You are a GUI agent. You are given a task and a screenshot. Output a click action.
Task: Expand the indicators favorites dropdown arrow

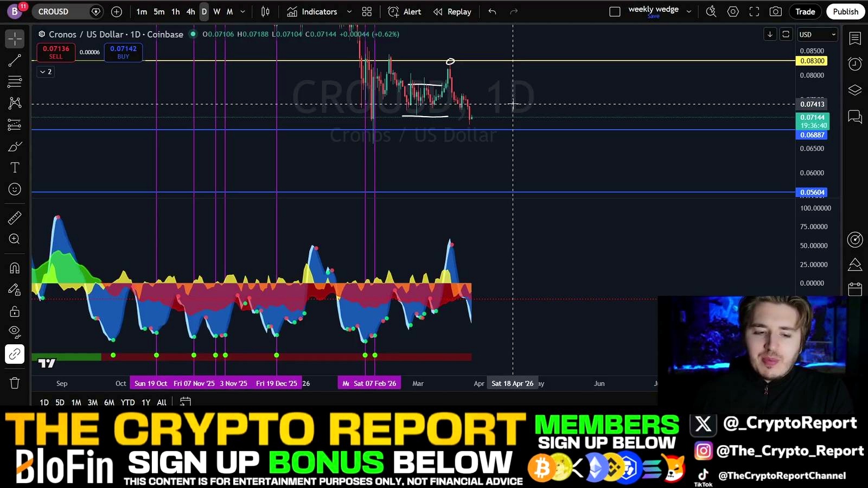point(349,11)
